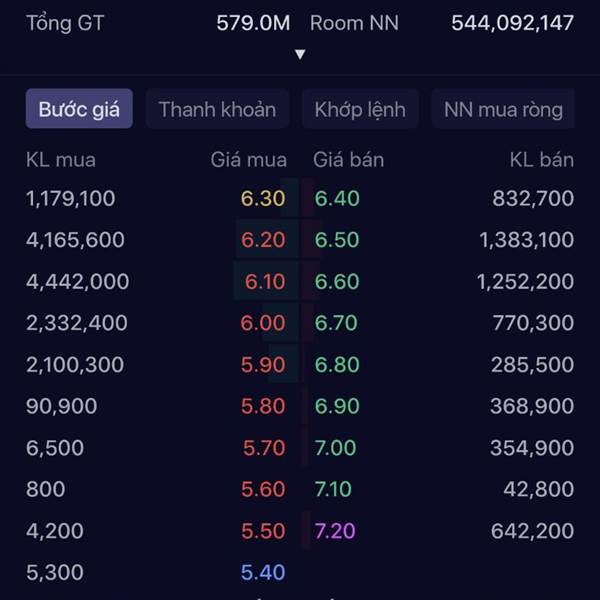Select ask volume 1,383,100
The width and height of the screenshot is (600, 600).
(527, 240)
